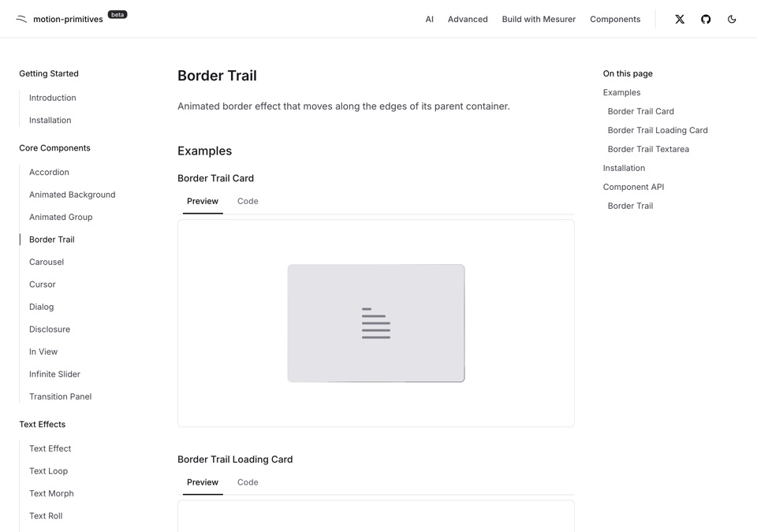Image resolution: width=757 pixels, height=532 pixels.
Task: Toggle dark mode moon icon
Action: click(732, 20)
